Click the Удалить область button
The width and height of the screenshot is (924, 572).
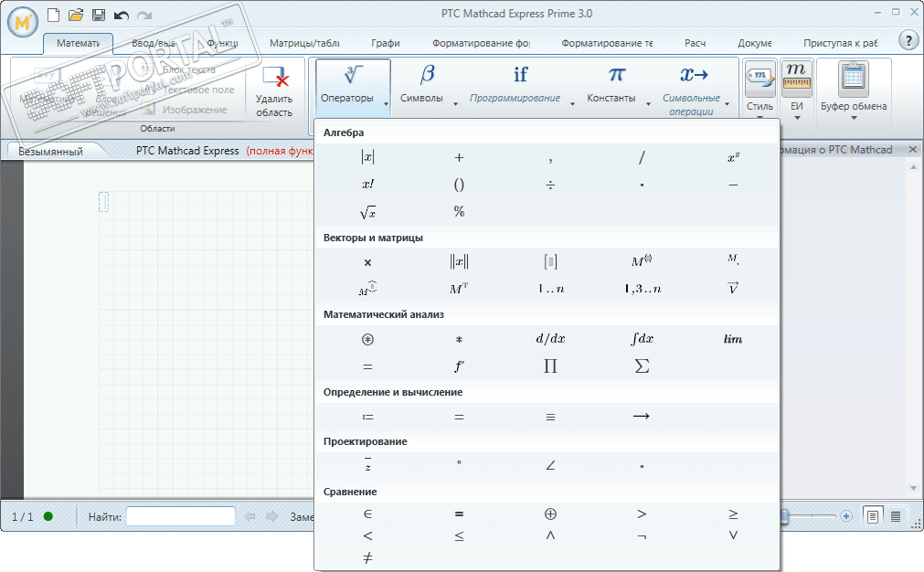[x=274, y=91]
